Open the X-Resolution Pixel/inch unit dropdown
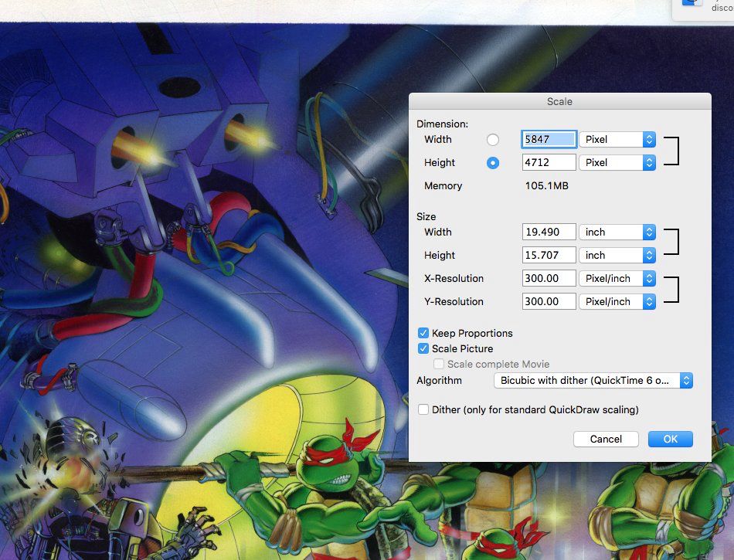This screenshot has height=560, width=734. [x=617, y=278]
